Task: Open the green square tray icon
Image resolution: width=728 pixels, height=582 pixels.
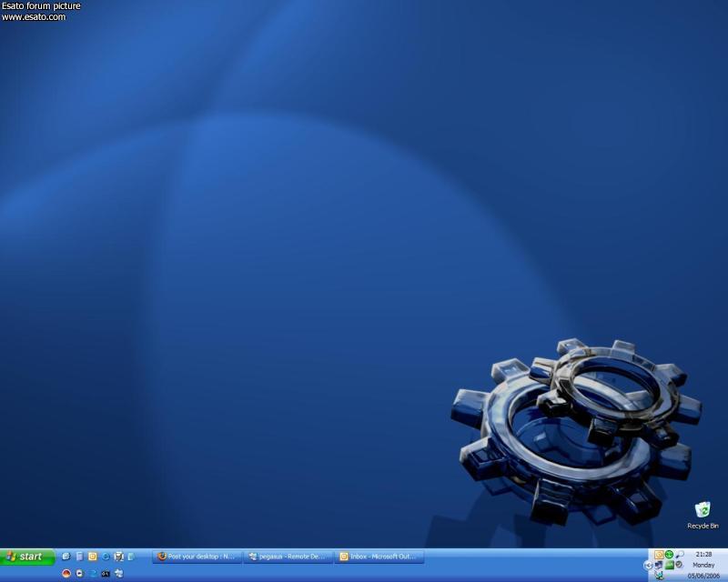Action: pos(669,565)
